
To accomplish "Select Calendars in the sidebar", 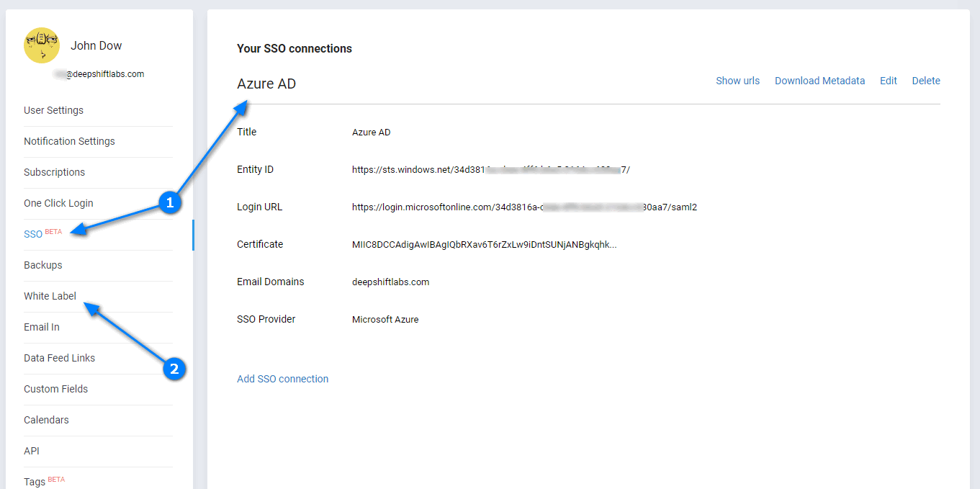I will (x=46, y=420).
